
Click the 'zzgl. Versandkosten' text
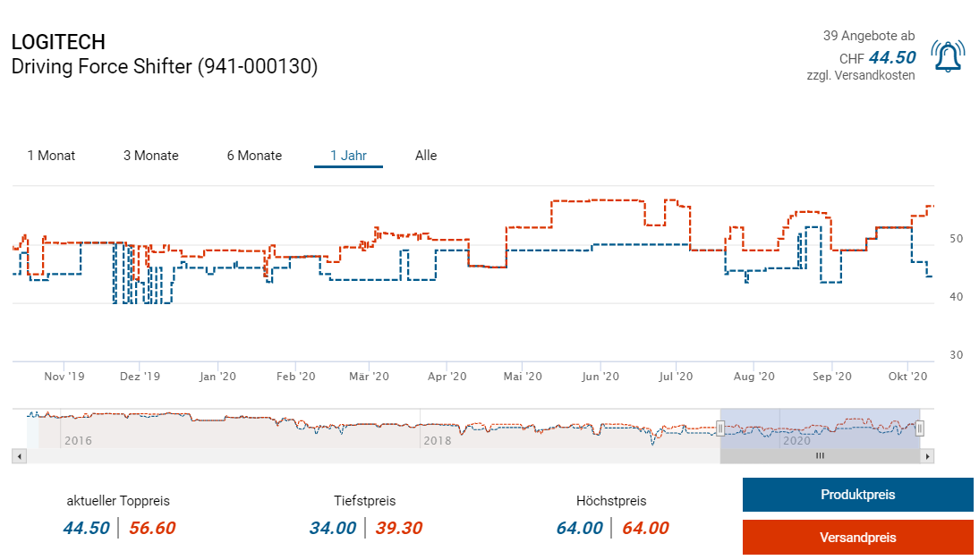861,75
